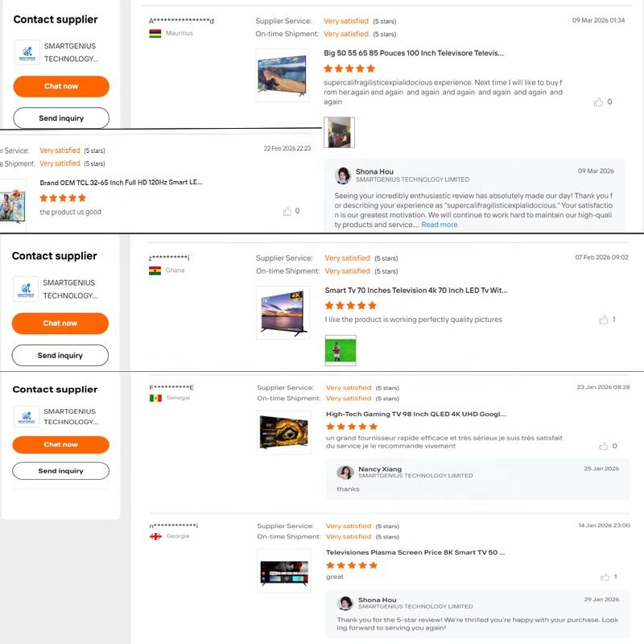Like the Mauritius buyer's TV review
This screenshot has height=644, width=644.
click(x=598, y=102)
